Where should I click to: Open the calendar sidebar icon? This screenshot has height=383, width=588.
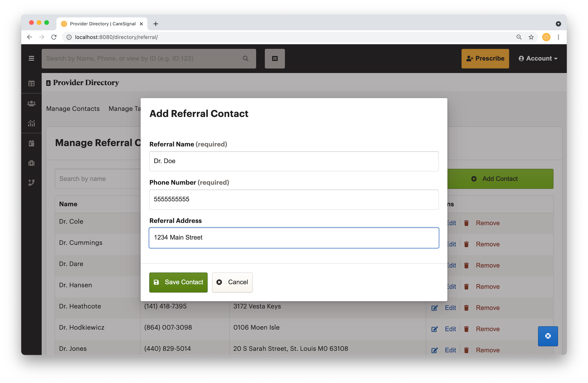(31, 143)
